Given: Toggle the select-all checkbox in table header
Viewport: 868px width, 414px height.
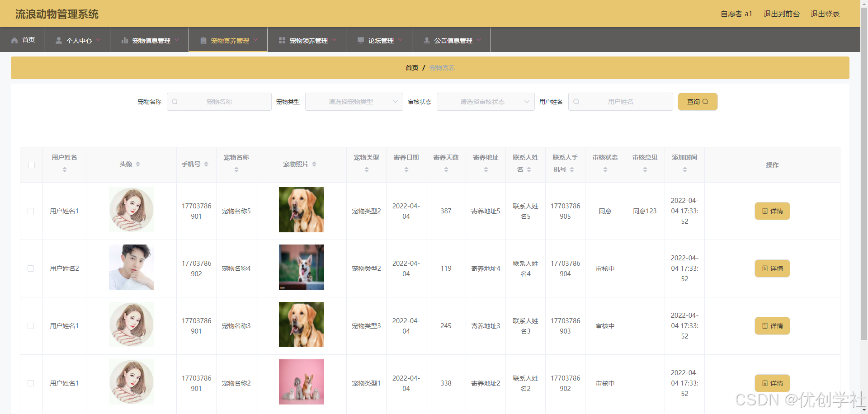Looking at the screenshot, I should click(x=32, y=165).
